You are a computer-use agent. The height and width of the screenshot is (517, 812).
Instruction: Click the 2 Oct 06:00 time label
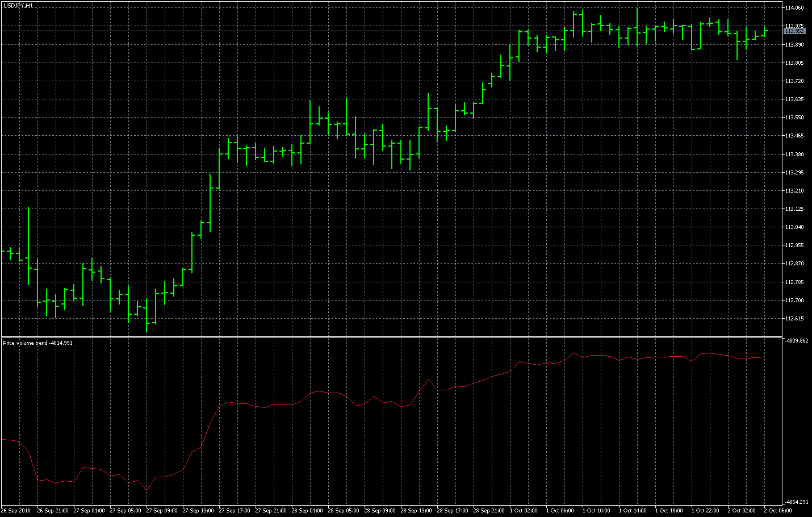pyautogui.click(x=778, y=511)
